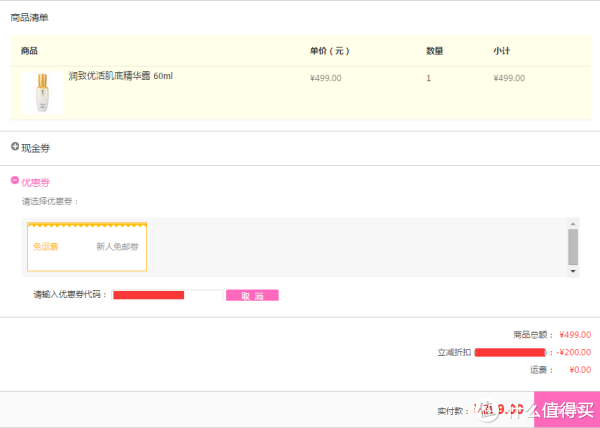The image size is (600, 428).
Task: Collapse the 优惠券 minus icon
Action: pyautogui.click(x=15, y=180)
